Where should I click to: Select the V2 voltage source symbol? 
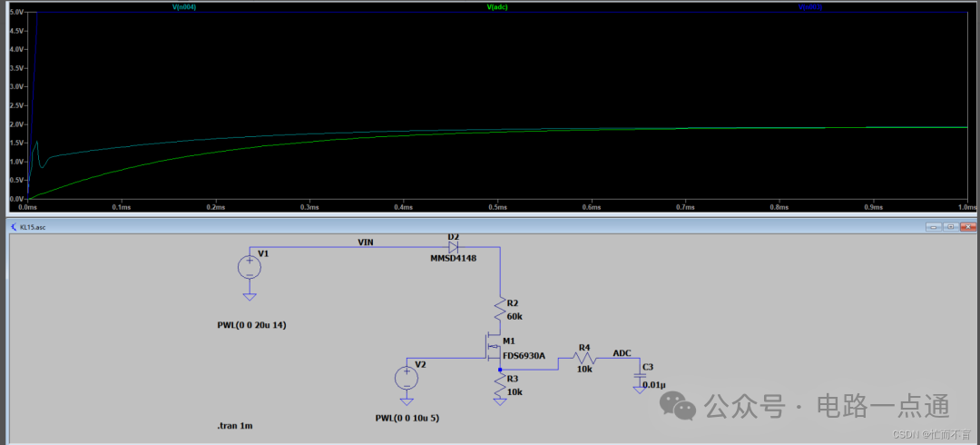[x=407, y=378]
